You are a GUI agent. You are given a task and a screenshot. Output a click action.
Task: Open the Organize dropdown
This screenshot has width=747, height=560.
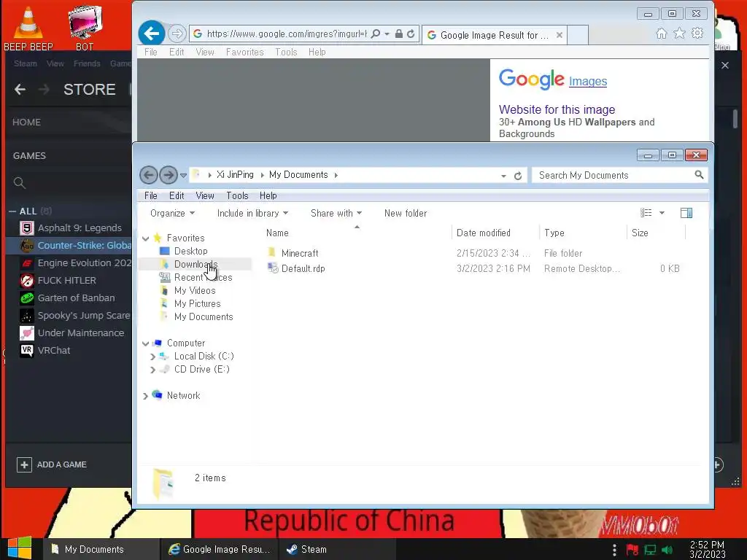pos(172,214)
